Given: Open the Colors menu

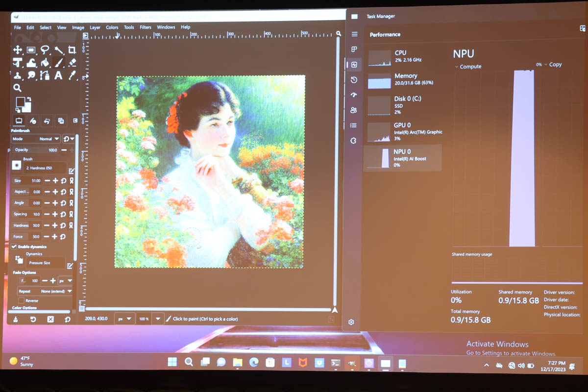Looking at the screenshot, I should click(x=112, y=27).
